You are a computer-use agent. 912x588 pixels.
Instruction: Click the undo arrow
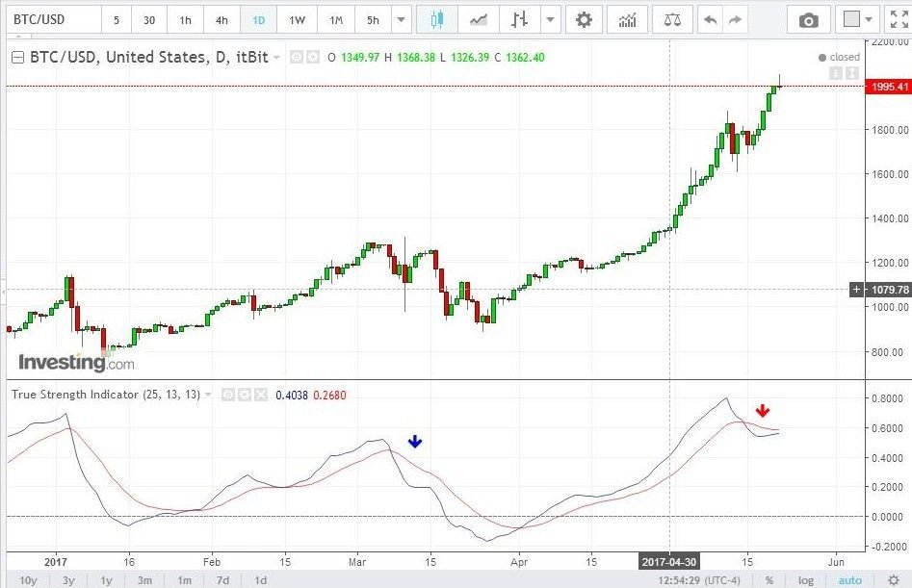click(x=710, y=20)
